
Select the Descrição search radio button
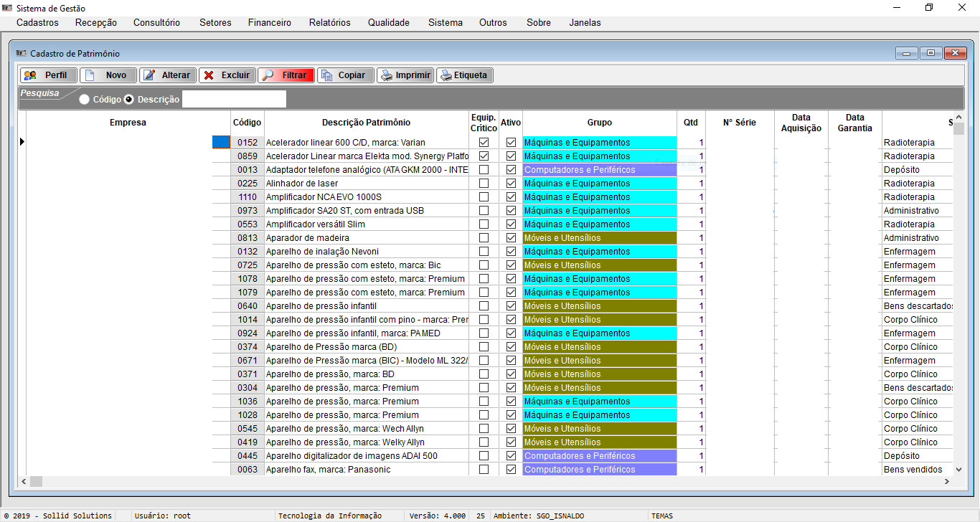pos(129,100)
